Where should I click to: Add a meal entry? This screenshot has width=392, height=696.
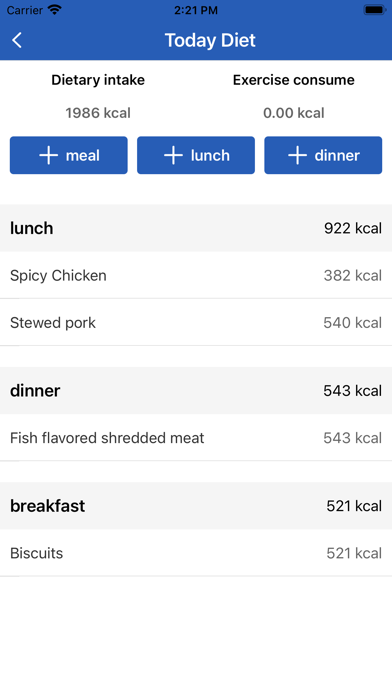[x=69, y=155]
